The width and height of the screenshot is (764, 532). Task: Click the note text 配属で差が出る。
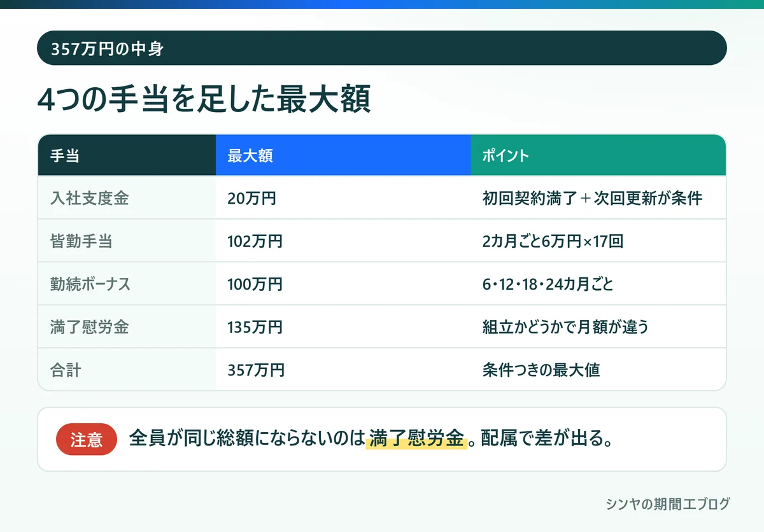coord(547,439)
